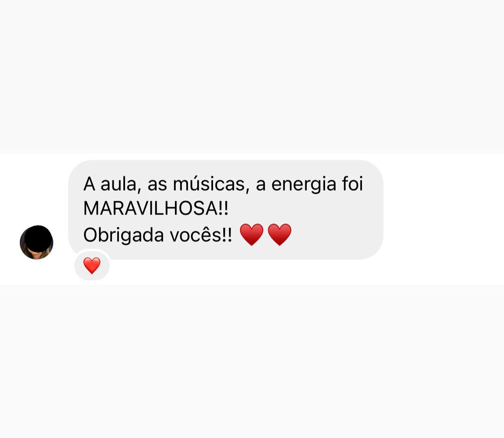Click the 'Obrigada vocês!!' text line

tap(157, 235)
